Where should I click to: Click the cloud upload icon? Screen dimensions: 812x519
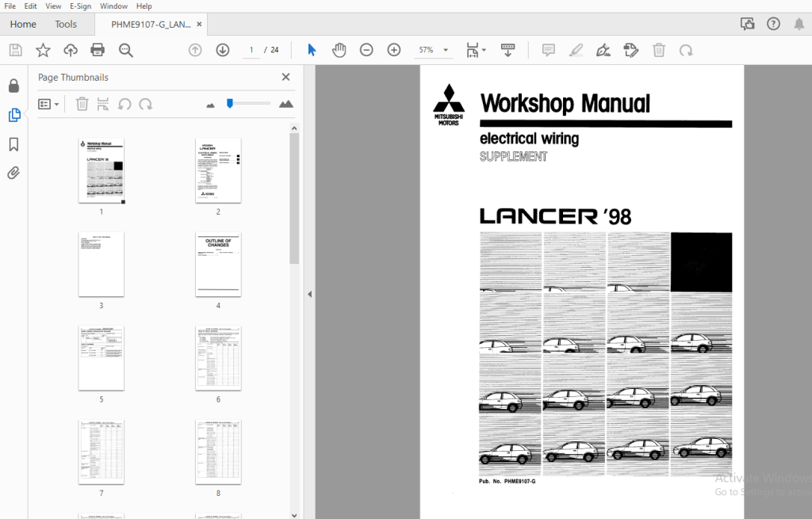coord(71,50)
